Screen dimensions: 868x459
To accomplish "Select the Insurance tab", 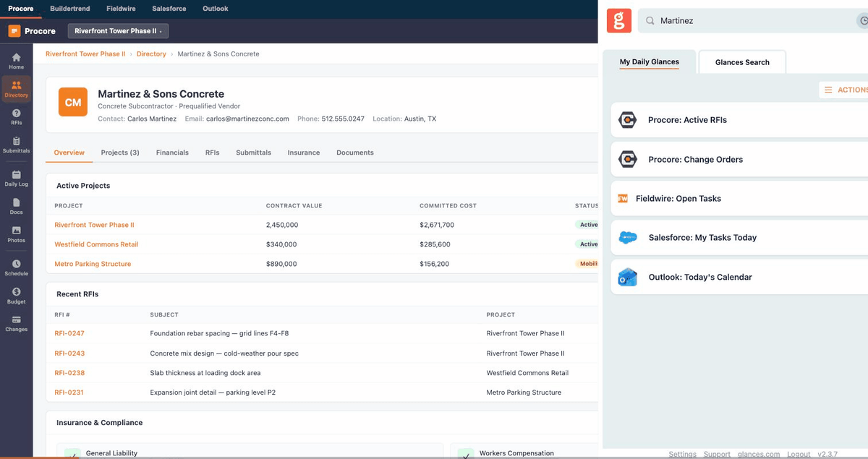I will pos(304,153).
